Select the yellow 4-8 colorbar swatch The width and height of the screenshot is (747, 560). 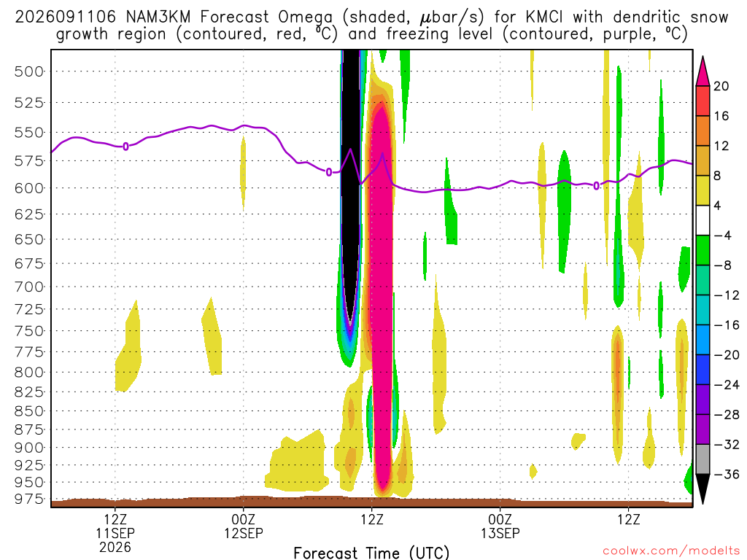click(703, 190)
